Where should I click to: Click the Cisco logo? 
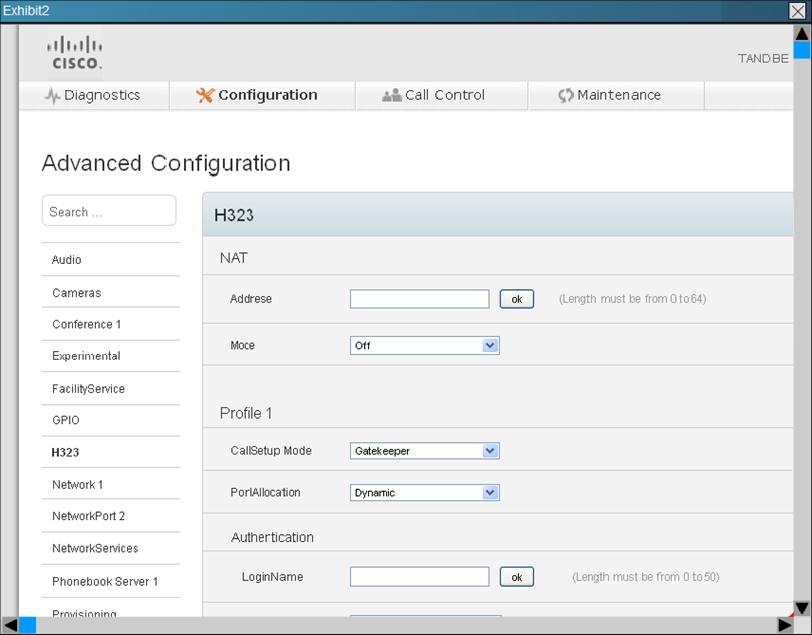(x=75, y=50)
